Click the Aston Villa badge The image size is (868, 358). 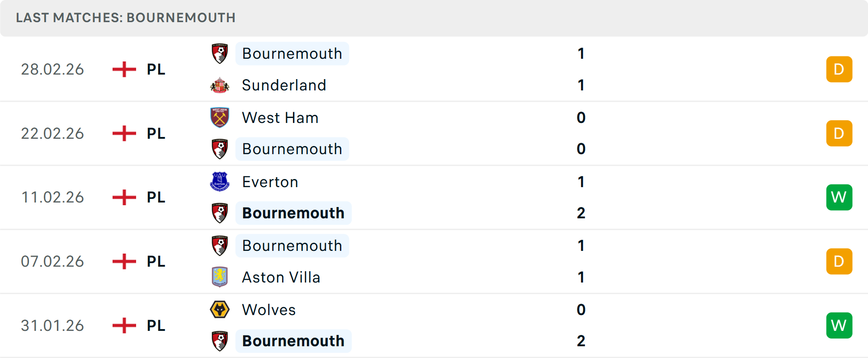220,277
